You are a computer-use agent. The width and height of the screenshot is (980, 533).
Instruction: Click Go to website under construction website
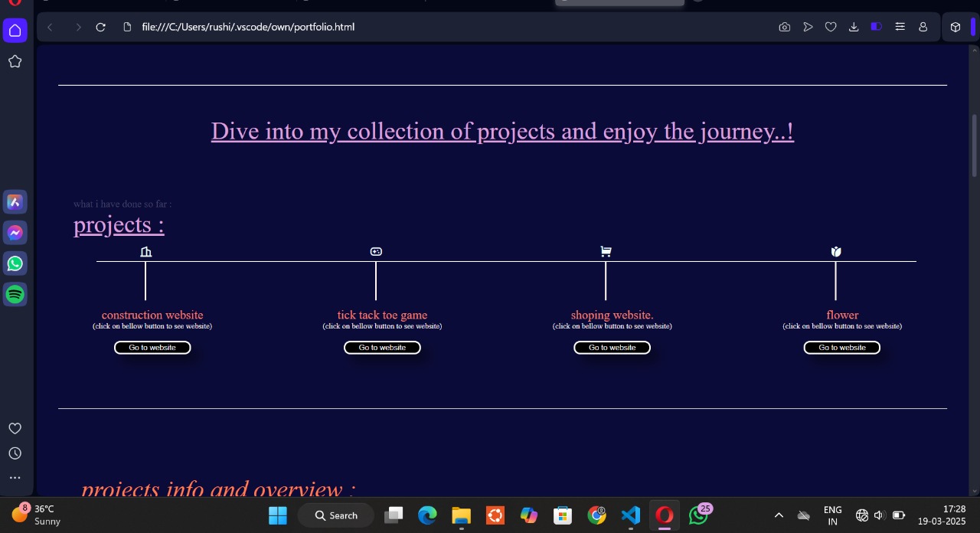[x=152, y=348]
